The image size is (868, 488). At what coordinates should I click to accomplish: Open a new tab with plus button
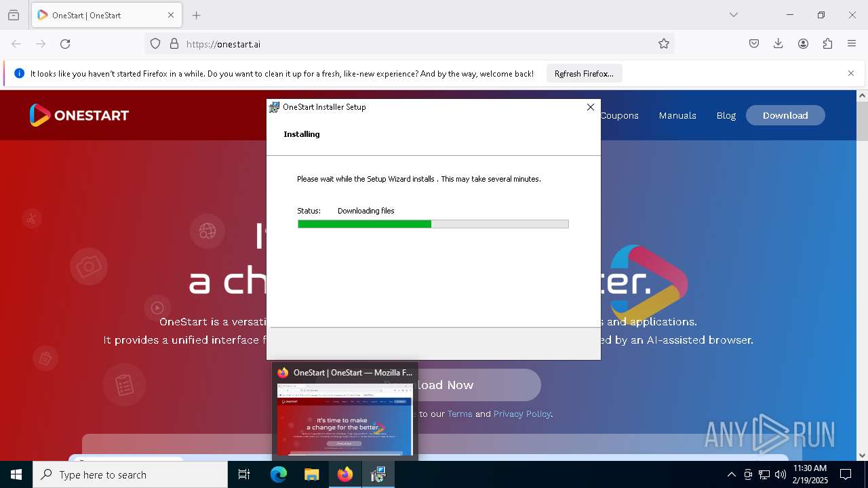tap(197, 15)
